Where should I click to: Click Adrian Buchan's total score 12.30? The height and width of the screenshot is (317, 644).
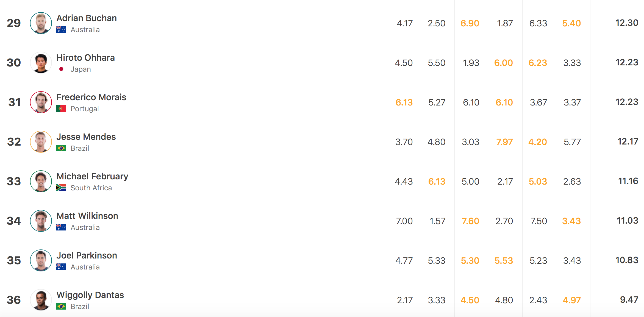[x=626, y=23]
